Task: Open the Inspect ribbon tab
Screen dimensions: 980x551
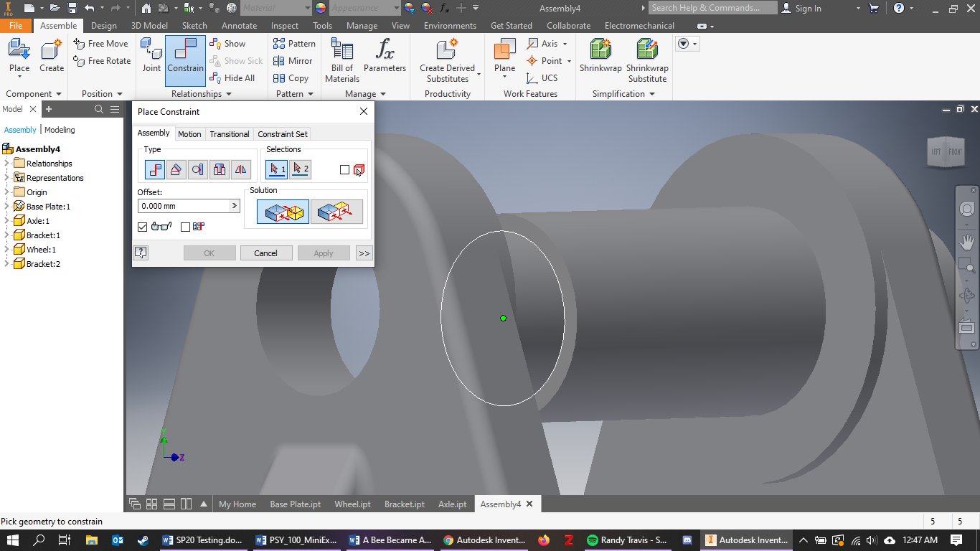Action: [285, 26]
